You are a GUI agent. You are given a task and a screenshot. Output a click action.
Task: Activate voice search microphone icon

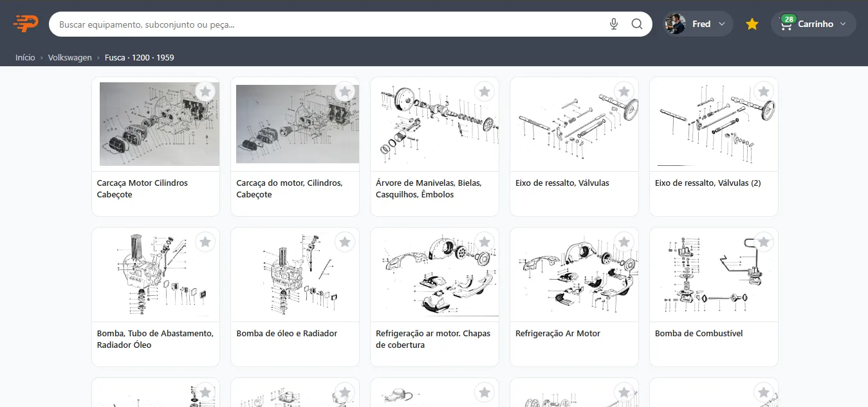(x=614, y=24)
